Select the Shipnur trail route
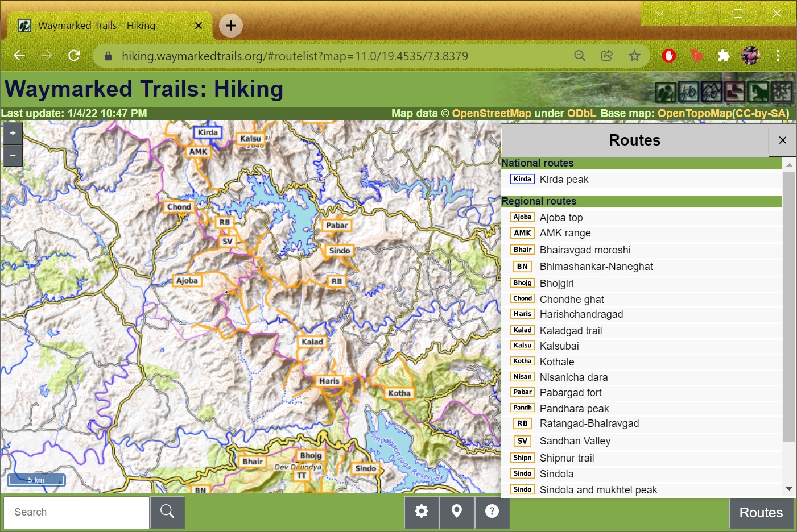 642,458
